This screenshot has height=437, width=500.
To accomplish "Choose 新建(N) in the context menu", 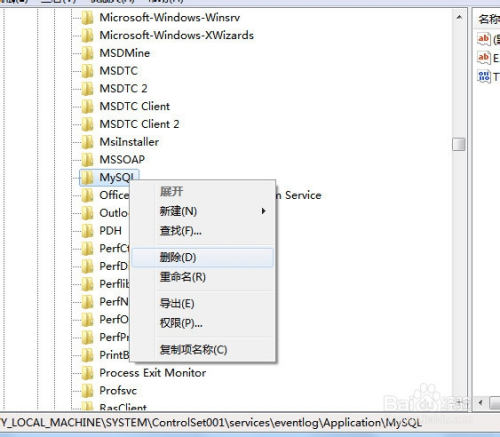I will (202, 211).
